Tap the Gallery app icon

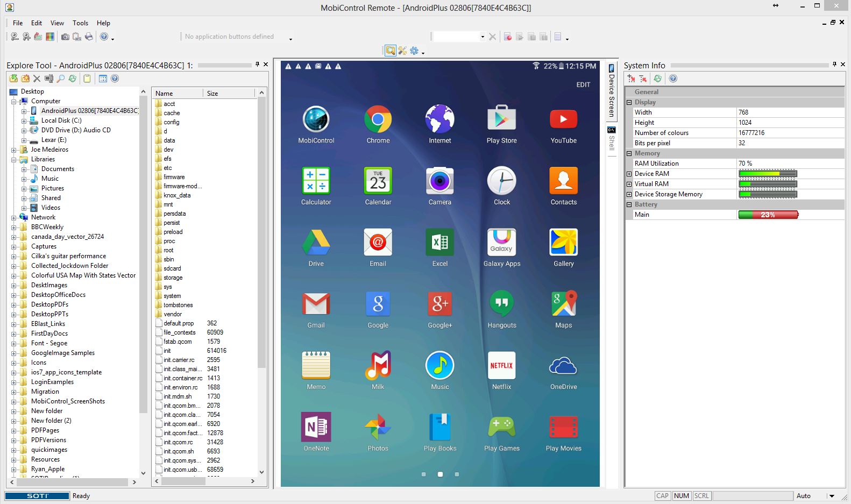point(564,248)
